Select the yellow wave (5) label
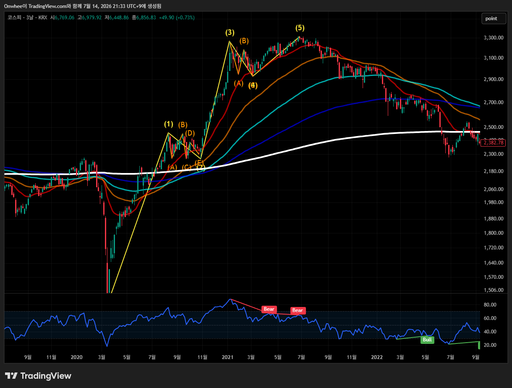The height and width of the screenshot is (388, 512). 300,28
